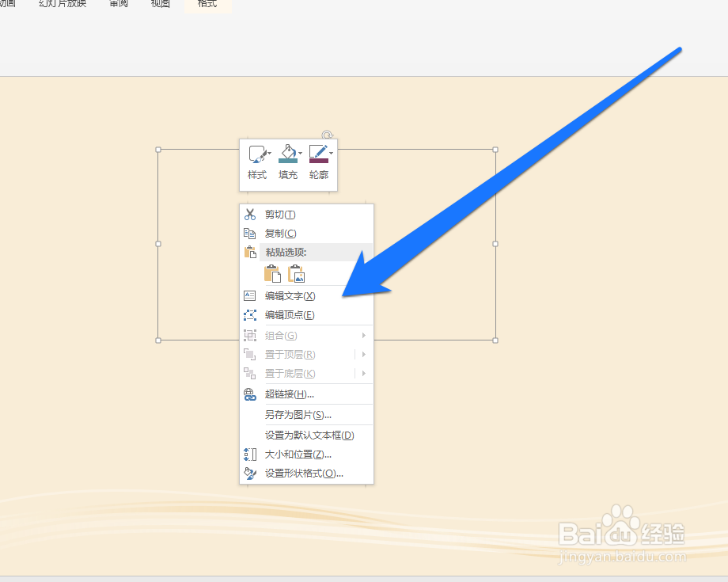
Task: Switch to the 审阅 ribbon tab
Action: click(x=119, y=4)
